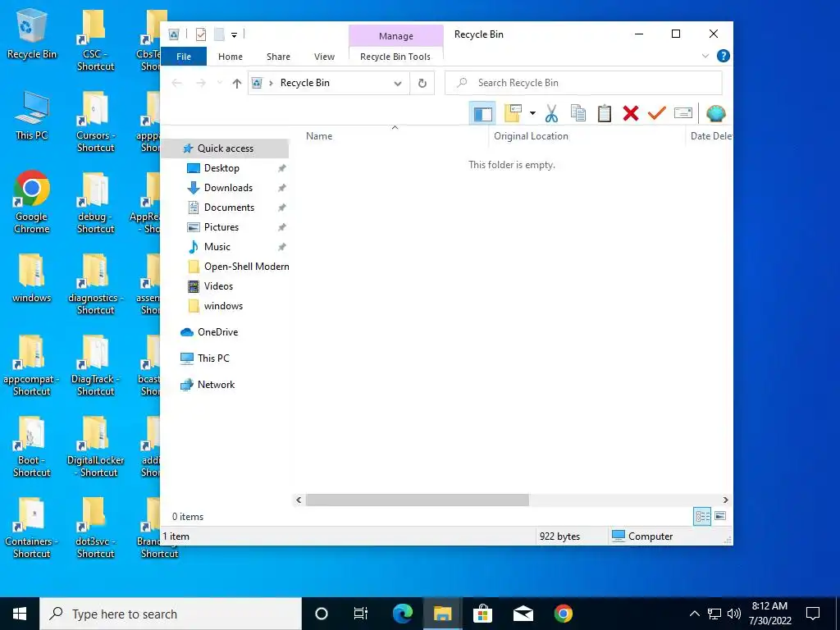Click the Properties icon in quick access toolbar
Viewport: 840px width, 630px height.
(x=201, y=34)
